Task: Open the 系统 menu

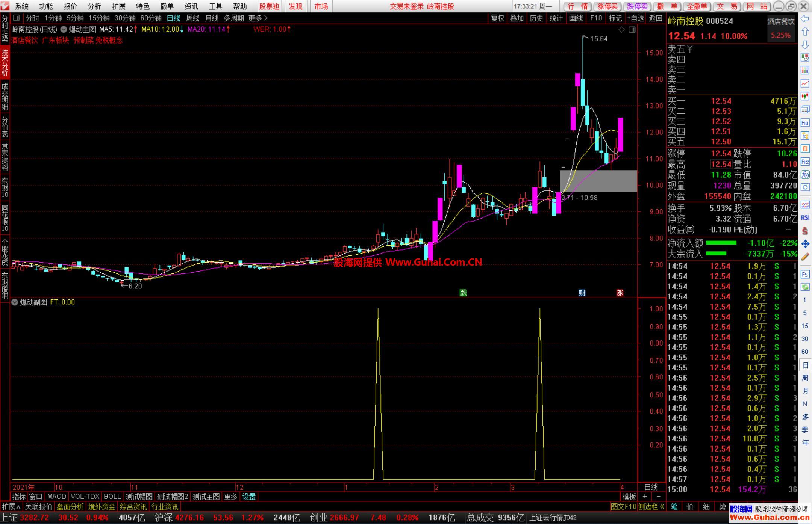Action: (x=22, y=6)
